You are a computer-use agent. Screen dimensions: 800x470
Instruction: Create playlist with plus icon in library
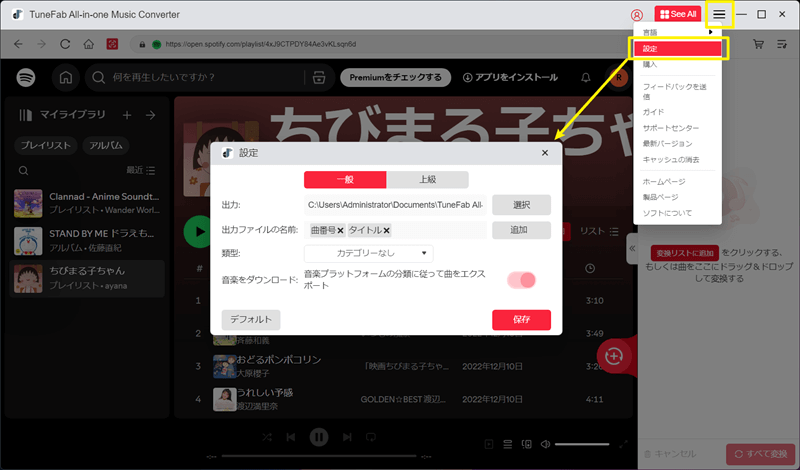point(127,115)
